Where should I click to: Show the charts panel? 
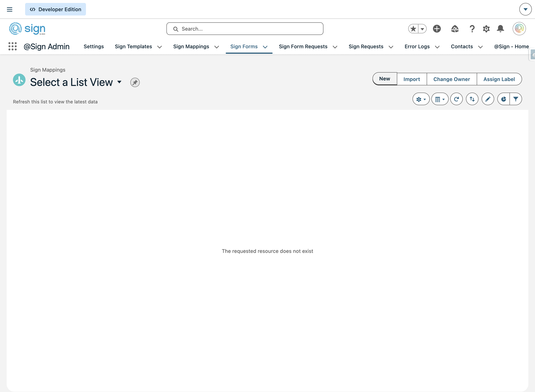tap(503, 99)
